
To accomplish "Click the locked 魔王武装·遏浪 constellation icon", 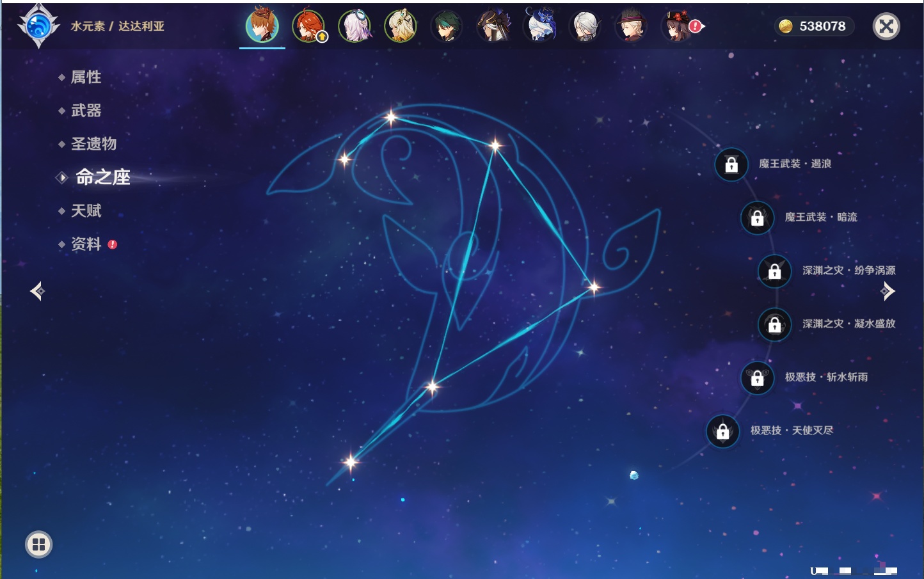I will [731, 165].
